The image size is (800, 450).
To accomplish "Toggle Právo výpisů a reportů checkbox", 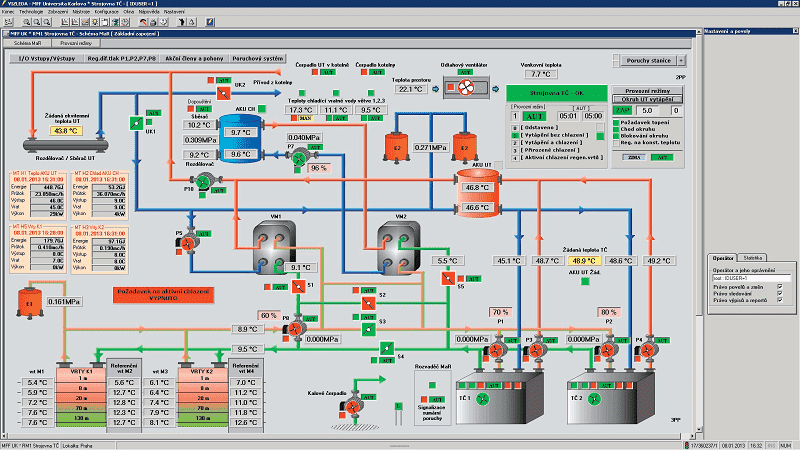I will click(780, 300).
